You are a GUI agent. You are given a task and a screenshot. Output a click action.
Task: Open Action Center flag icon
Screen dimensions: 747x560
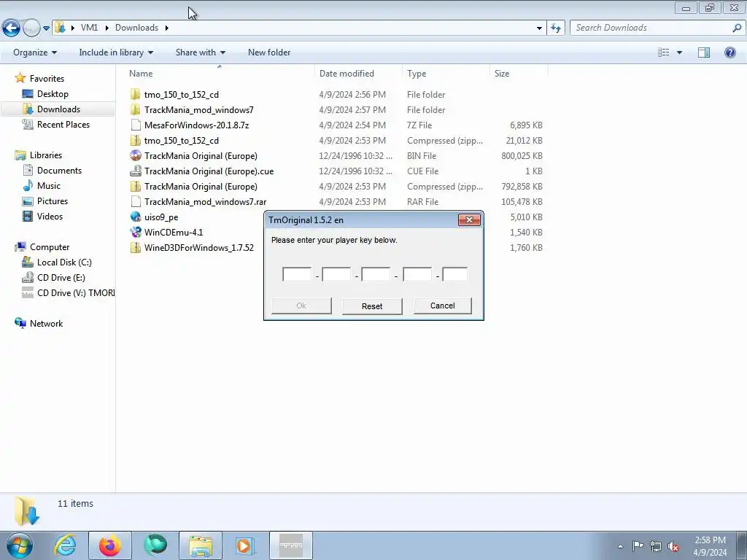638,546
